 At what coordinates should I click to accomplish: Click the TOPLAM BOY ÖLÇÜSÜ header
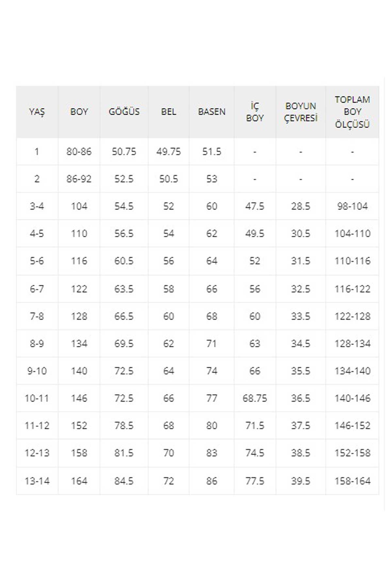(352, 112)
